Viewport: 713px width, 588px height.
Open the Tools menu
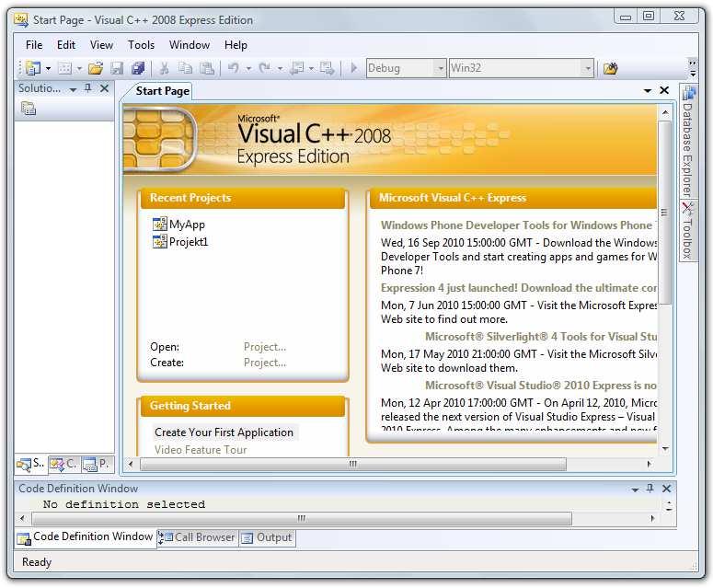(x=141, y=45)
